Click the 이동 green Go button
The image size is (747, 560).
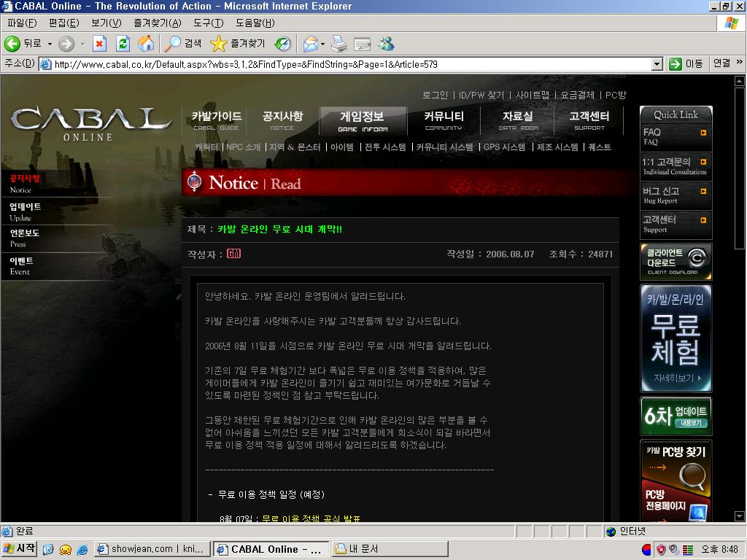686,64
